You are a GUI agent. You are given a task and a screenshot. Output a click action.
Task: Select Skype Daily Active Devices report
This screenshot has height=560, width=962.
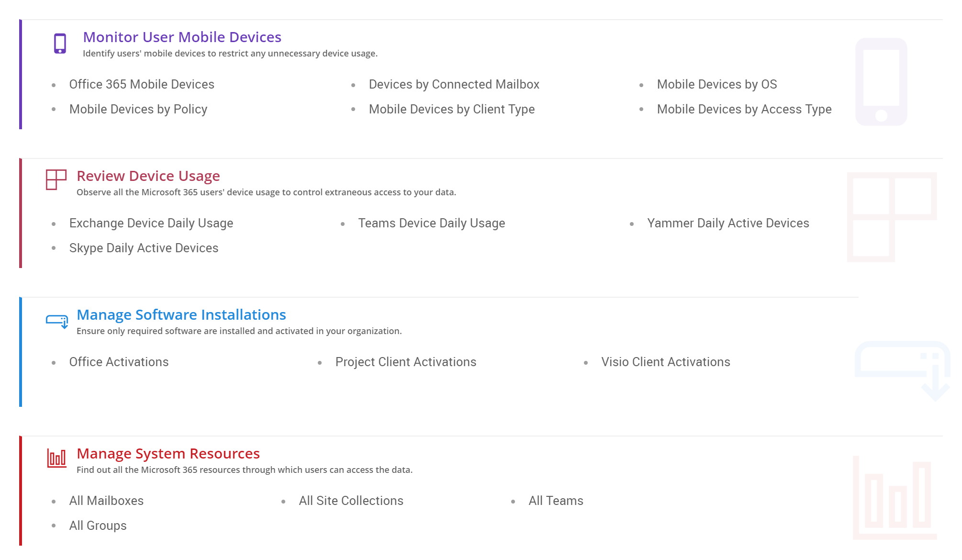click(x=144, y=248)
